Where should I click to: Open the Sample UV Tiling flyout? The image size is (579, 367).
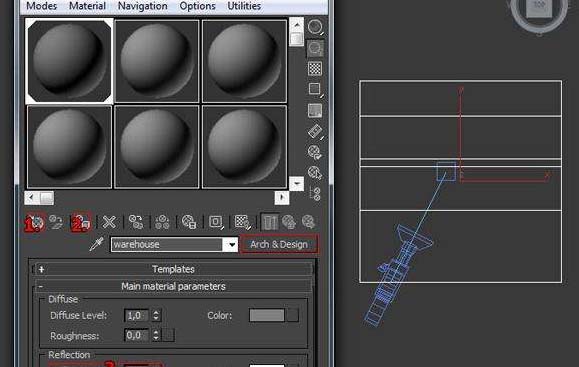315,89
